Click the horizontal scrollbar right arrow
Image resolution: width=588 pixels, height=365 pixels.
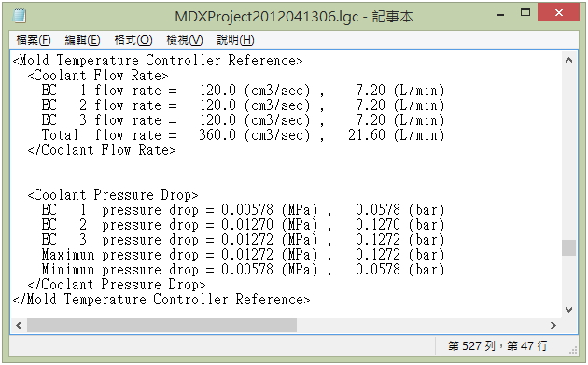[x=553, y=325]
